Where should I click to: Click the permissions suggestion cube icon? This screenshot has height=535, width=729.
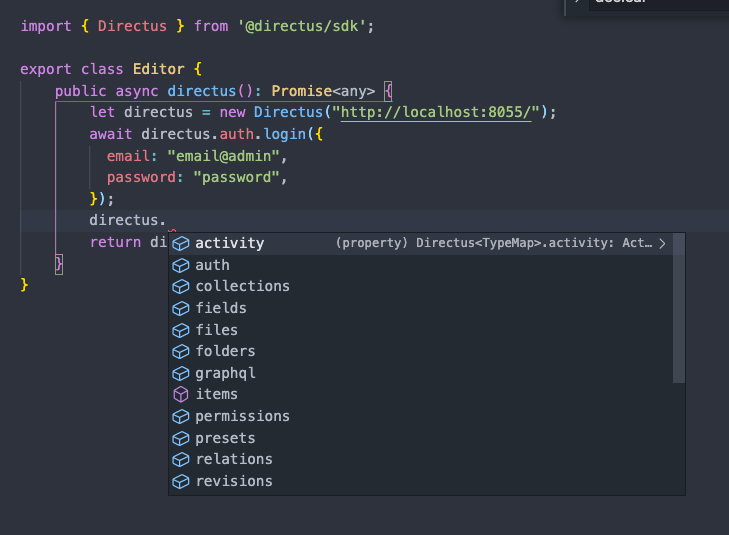(181, 417)
